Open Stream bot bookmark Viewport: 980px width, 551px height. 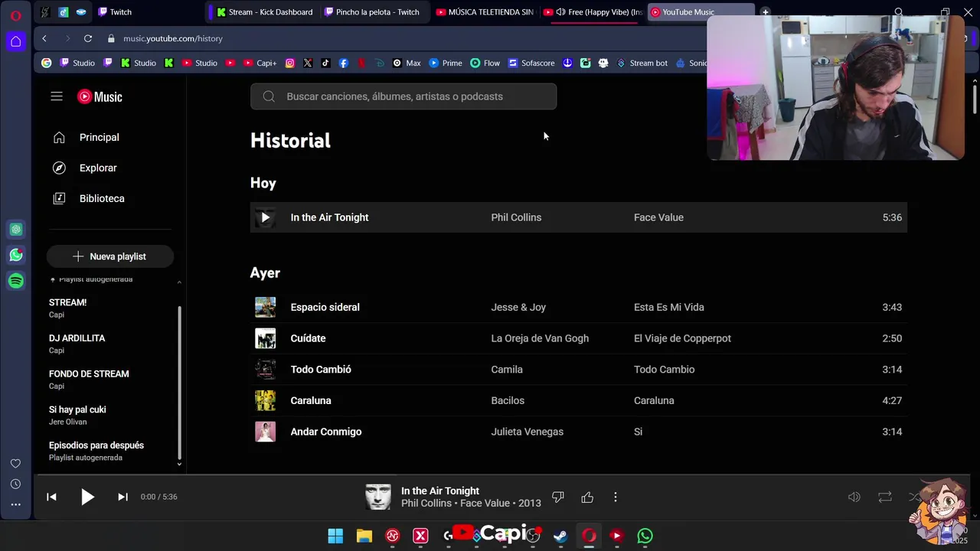(642, 64)
